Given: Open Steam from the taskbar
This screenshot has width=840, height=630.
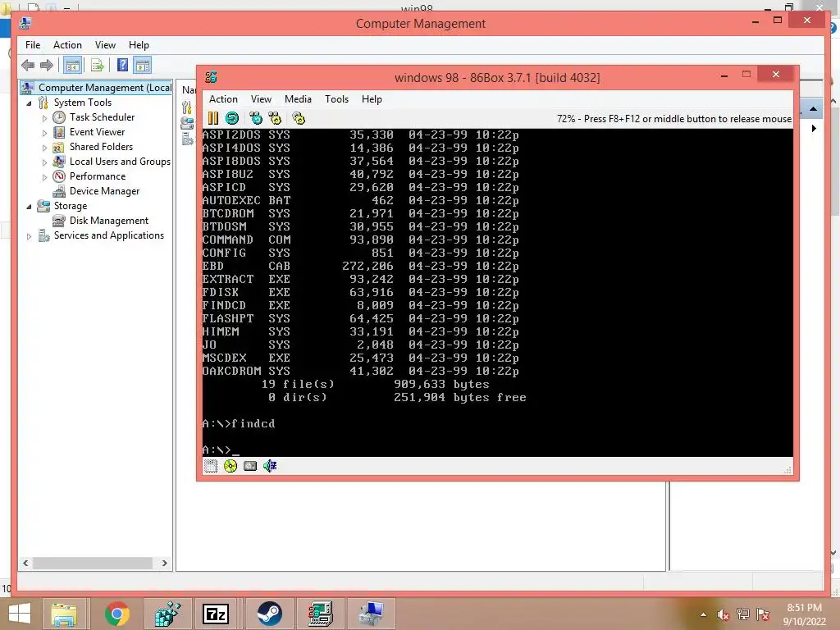Looking at the screenshot, I should click(x=269, y=614).
